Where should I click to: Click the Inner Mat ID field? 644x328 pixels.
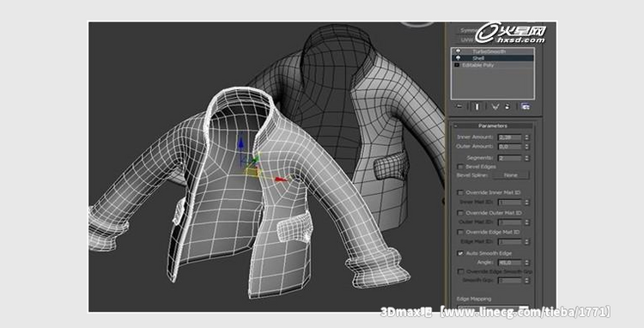click(x=510, y=202)
